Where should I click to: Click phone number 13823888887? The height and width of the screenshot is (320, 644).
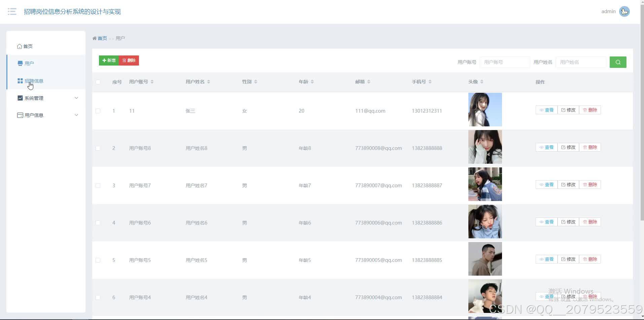click(427, 186)
